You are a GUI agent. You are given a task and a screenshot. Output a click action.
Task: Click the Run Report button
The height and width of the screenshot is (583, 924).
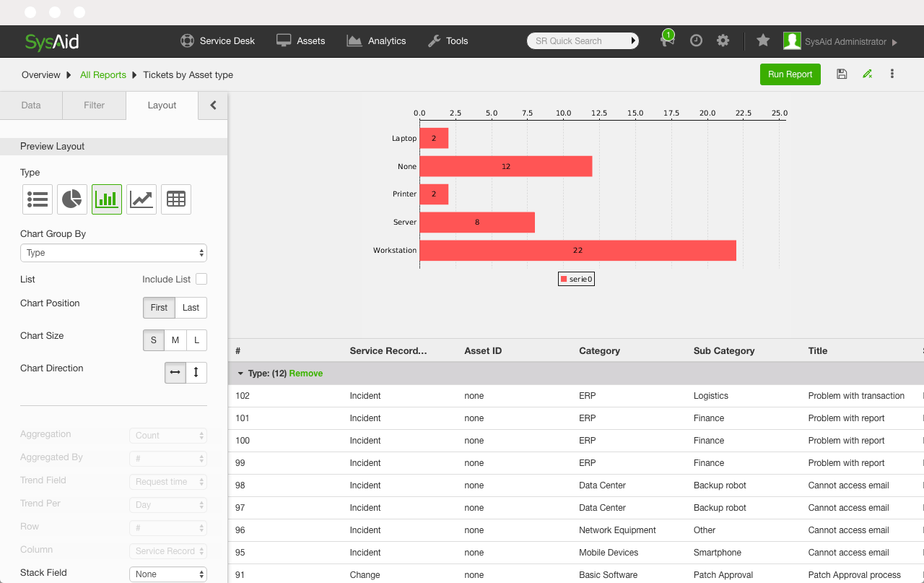coord(790,74)
